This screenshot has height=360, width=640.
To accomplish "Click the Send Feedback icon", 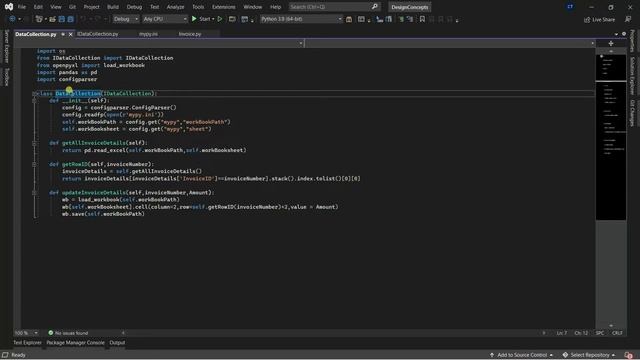I will tap(628, 19).
